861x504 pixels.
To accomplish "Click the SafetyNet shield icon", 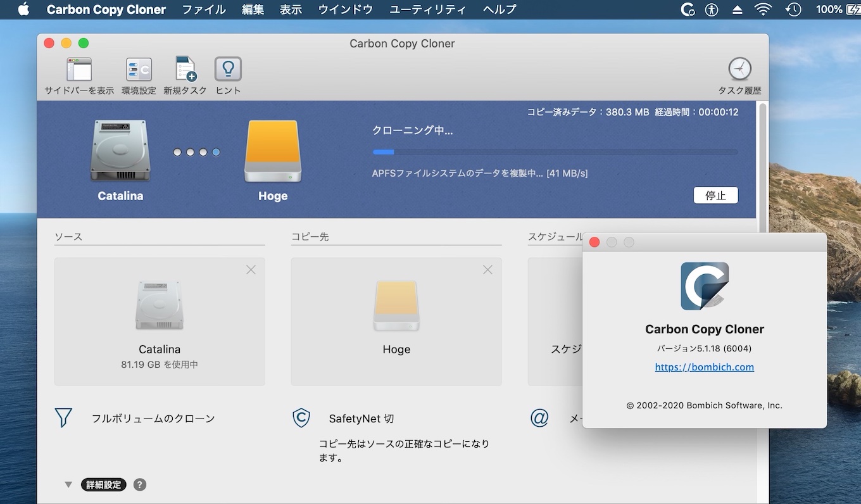I will (301, 418).
